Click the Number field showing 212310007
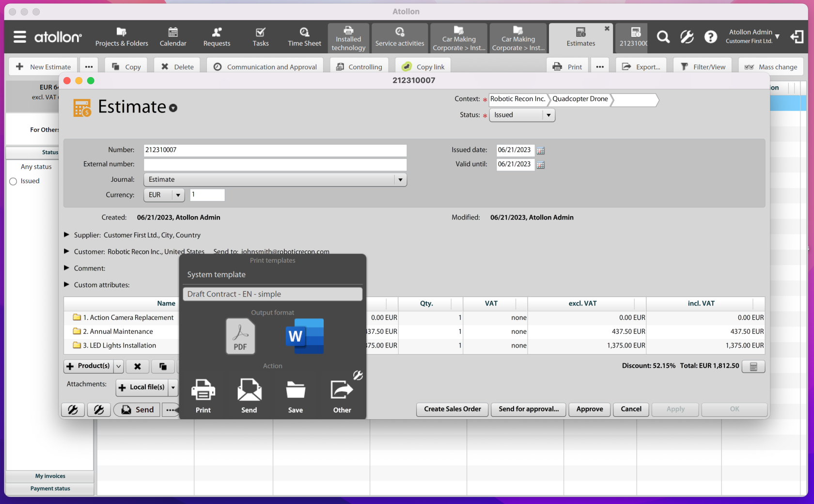 coord(275,151)
